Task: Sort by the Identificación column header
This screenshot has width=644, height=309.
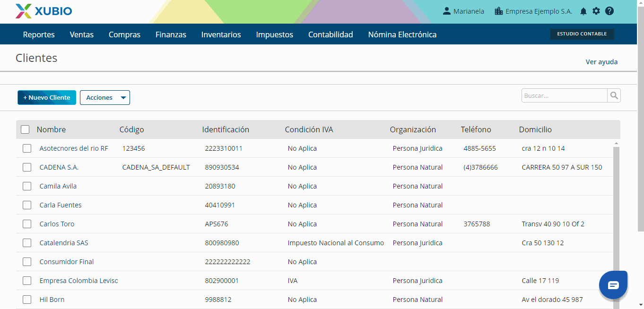Action: [x=226, y=129]
